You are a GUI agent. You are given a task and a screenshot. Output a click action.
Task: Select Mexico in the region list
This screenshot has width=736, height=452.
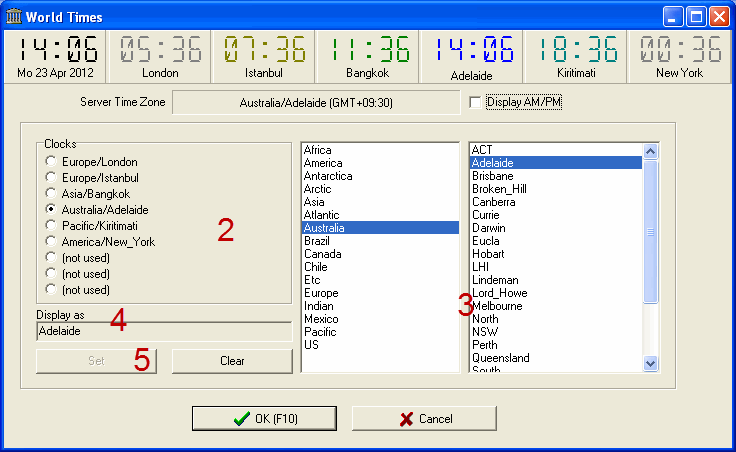(x=380, y=319)
